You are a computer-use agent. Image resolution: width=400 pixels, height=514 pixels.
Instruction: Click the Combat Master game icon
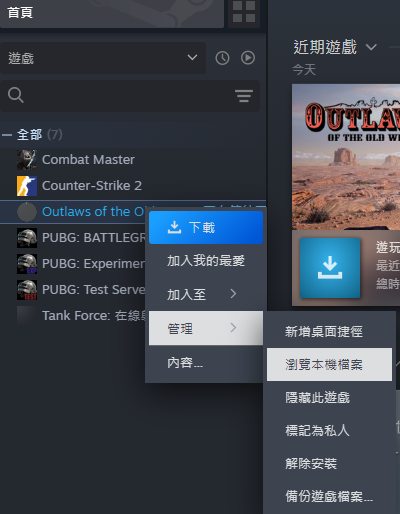27,160
